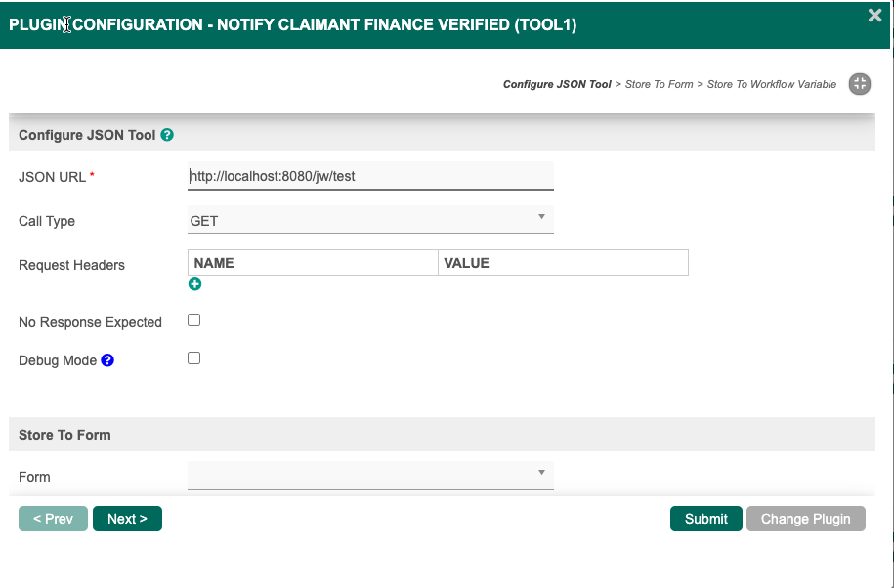The height and width of the screenshot is (588, 894).
Task: Add a new request header row
Action: 194,284
